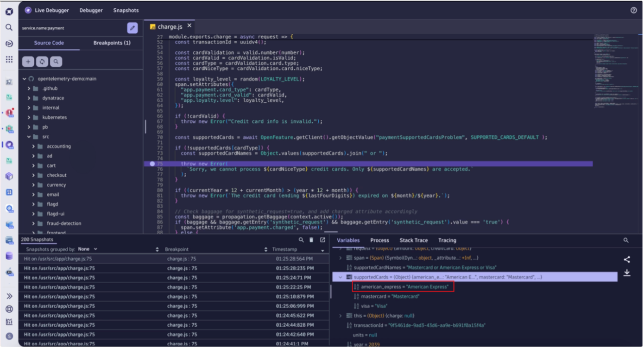Image resolution: width=644 pixels, height=349 pixels.
Task: Switch to the Breakpoints (1) tab
Action: click(111, 43)
